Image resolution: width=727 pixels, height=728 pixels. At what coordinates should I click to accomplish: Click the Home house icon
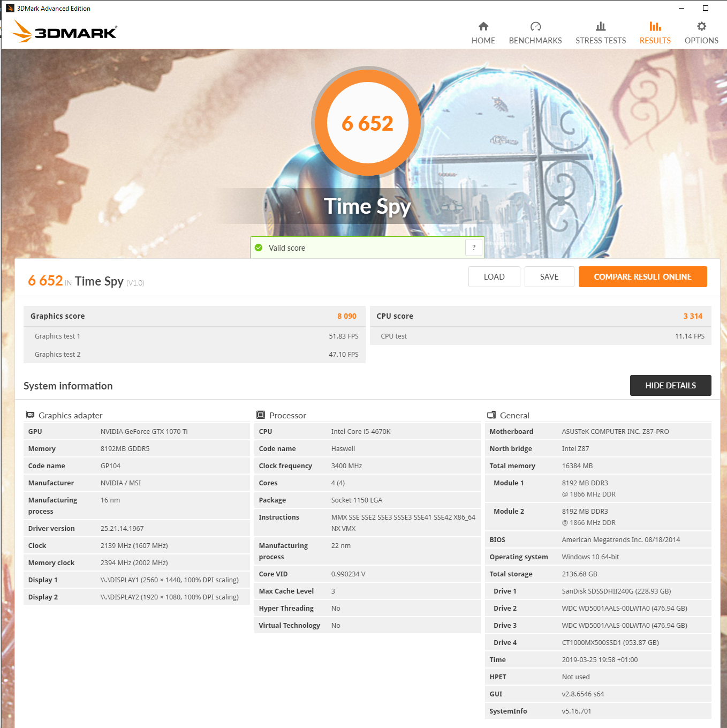click(483, 26)
